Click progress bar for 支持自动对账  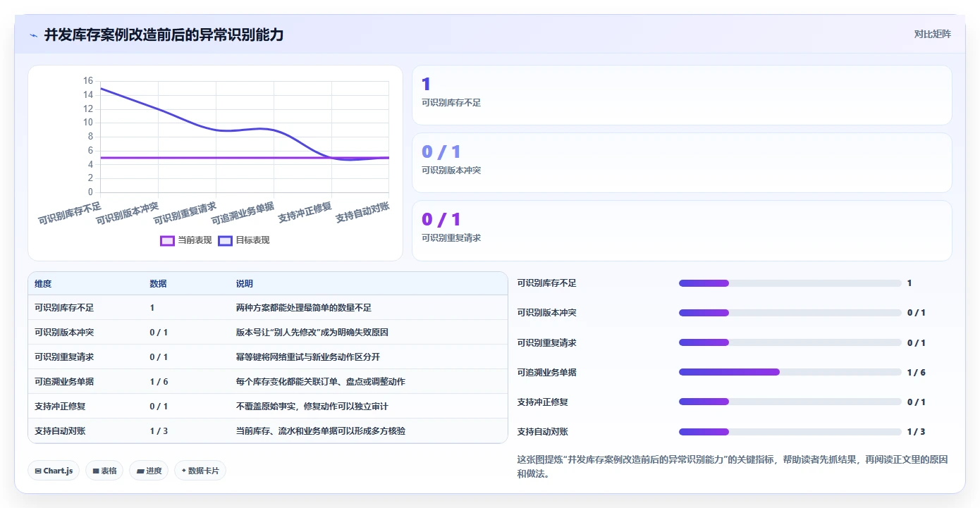coord(790,432)
